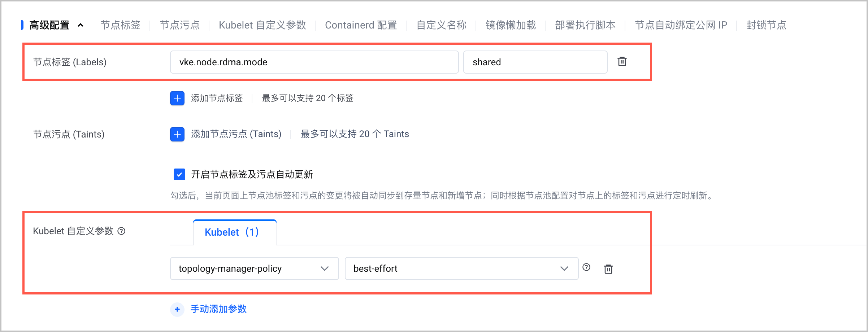Click the plus icon for 手动添加参数

177,309
